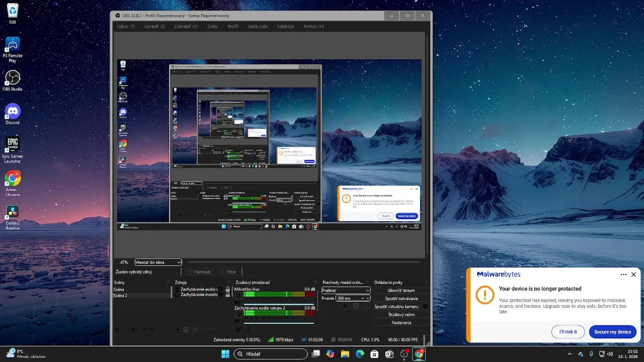This screenshot has height=362, width=644.
Task: Show hidden system tray icons
Action: (570, 354)
